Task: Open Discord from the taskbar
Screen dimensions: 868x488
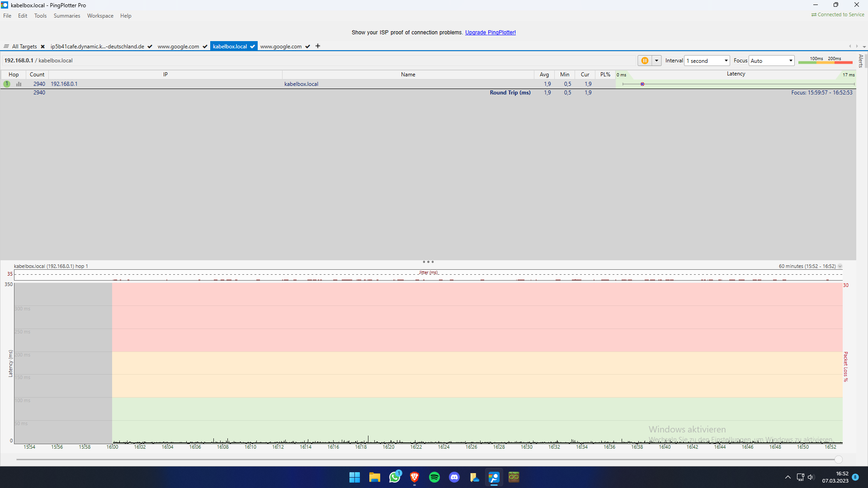Action: (x=454, y=477)
